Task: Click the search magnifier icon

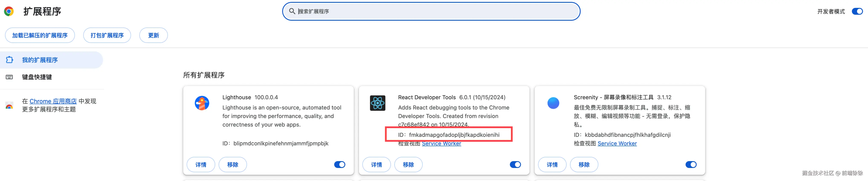Action: coord(292,11)
